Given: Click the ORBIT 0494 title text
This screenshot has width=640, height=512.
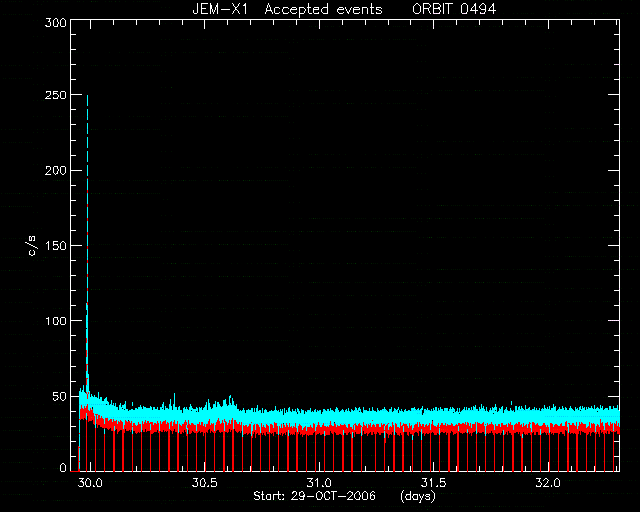Looking at the screenshot, I should coord(454,9).
